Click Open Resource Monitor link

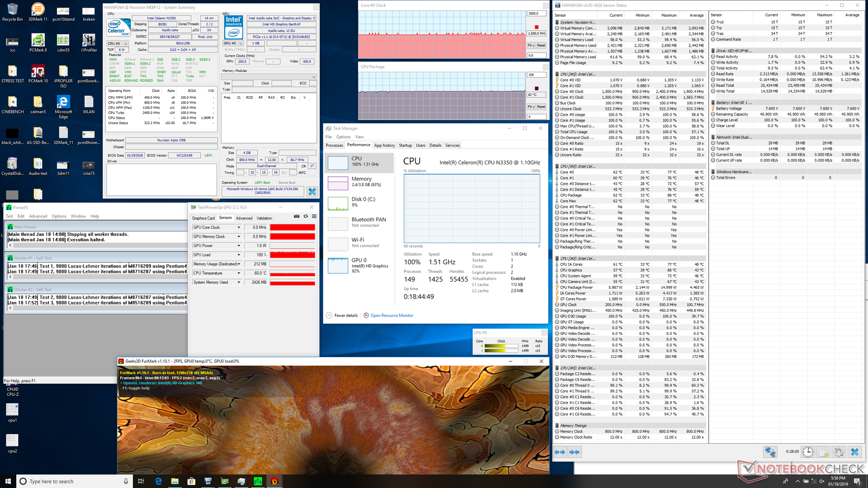click(x=392, y=315)
